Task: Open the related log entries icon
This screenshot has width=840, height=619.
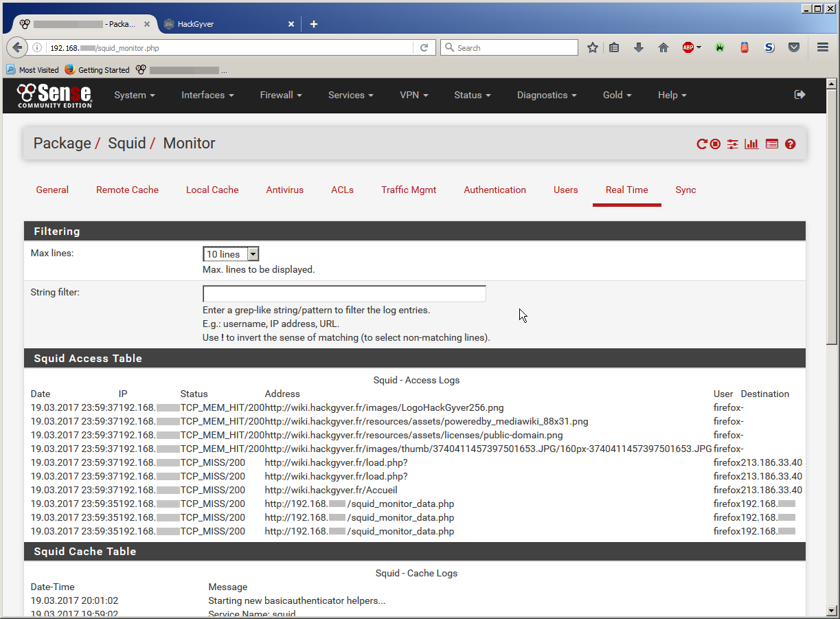Action: 772,144
